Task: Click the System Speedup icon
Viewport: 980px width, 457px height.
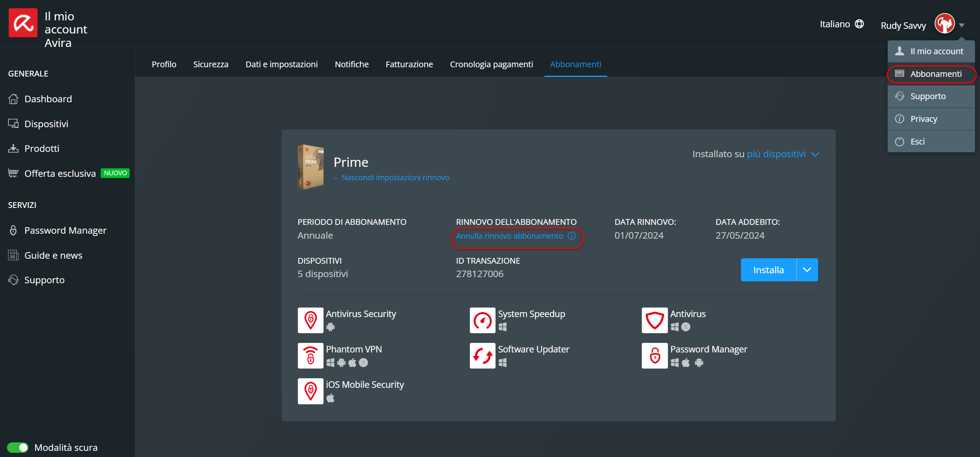Action: tap(482, 320)
